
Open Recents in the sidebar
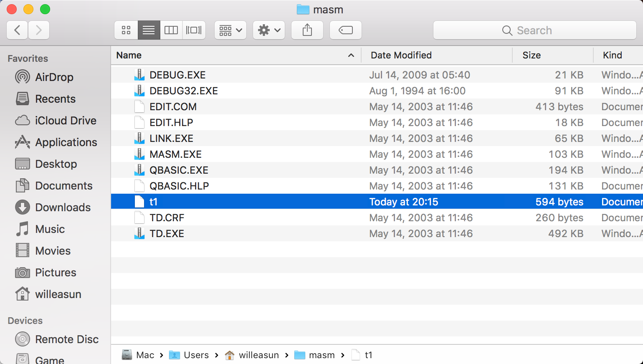pos(55,99)
